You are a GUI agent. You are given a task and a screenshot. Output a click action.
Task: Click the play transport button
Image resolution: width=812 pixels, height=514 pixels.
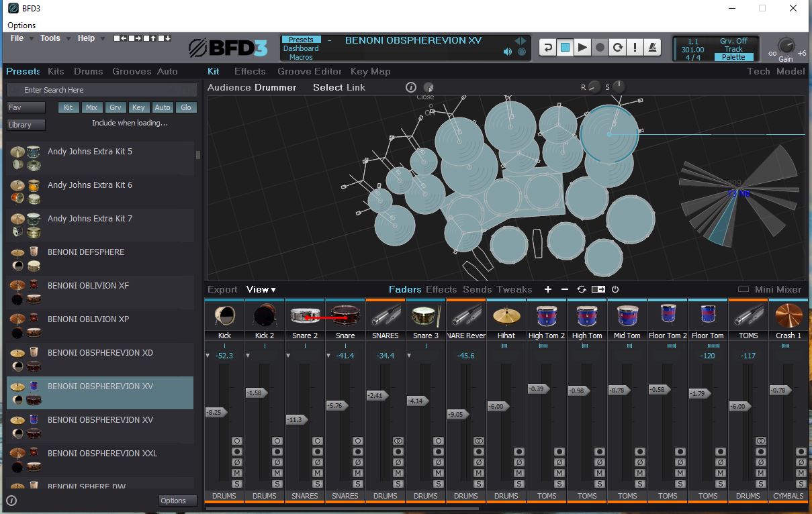click(582, 48)
